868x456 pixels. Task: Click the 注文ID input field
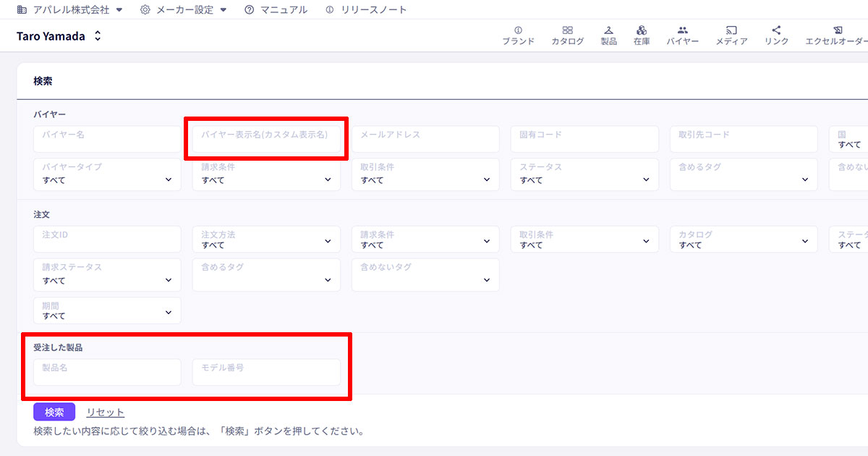107,240
